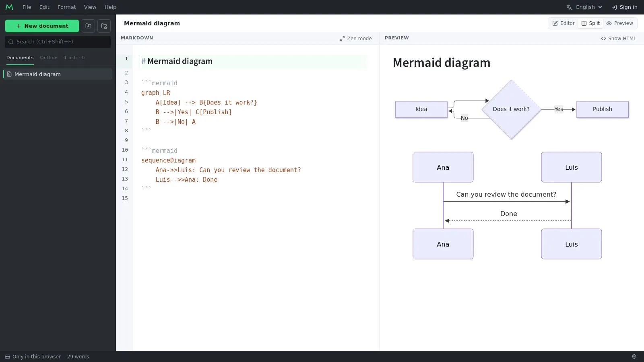The image size is (644, 362).
Task: Click the 'Only in this browser' status text
Action: (37, 357)
